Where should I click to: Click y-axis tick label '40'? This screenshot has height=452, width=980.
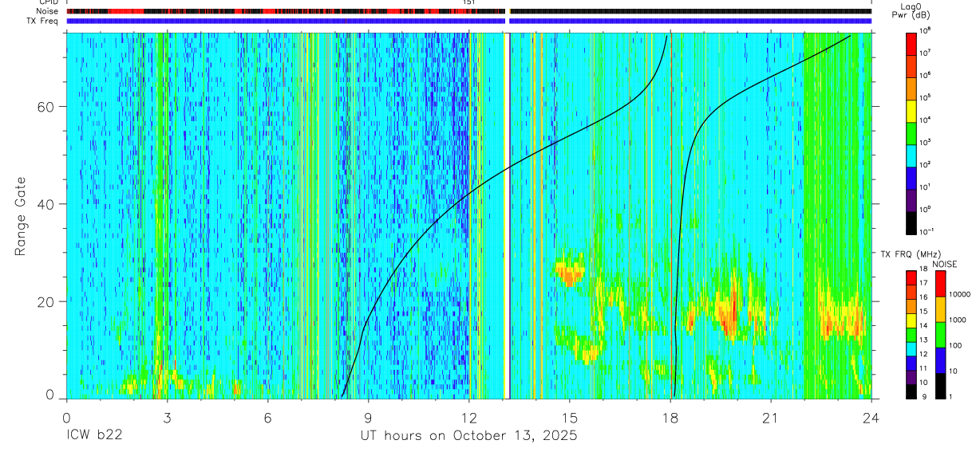coord(45,204)
